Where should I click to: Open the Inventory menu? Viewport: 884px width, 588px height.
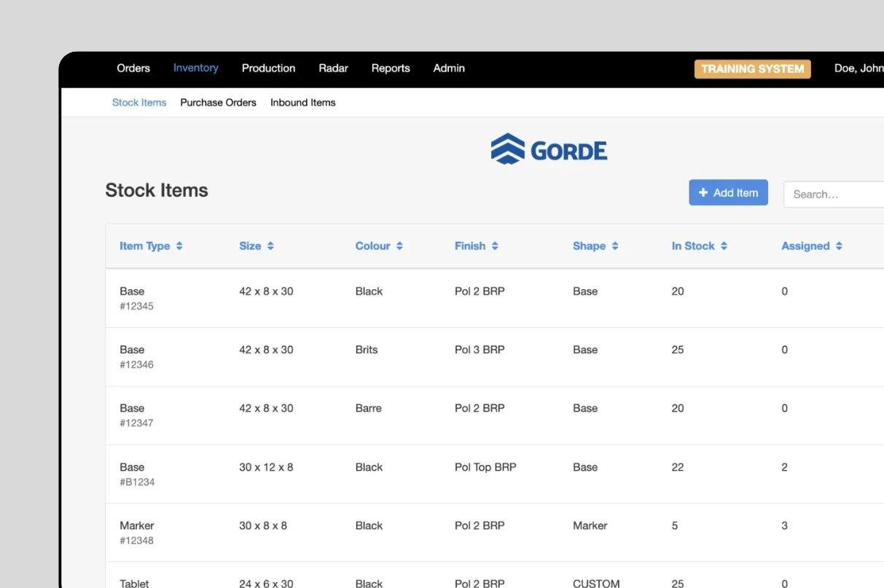(x=196, y=68)
